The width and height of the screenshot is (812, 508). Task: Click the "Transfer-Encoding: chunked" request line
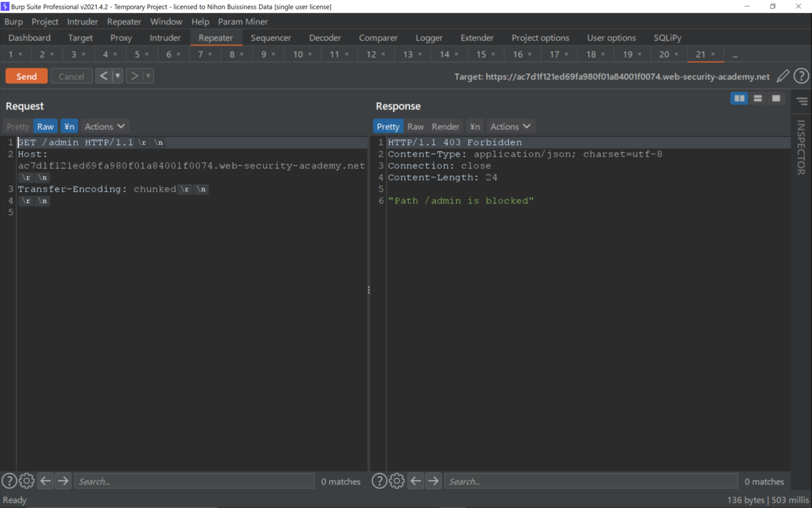point(97,189)
